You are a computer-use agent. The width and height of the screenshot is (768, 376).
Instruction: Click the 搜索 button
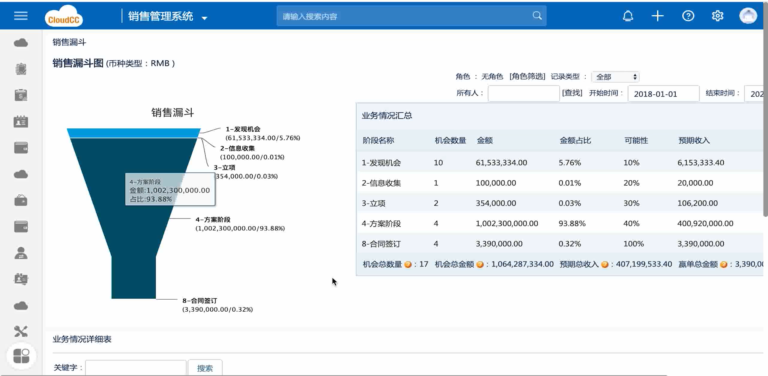205,368
